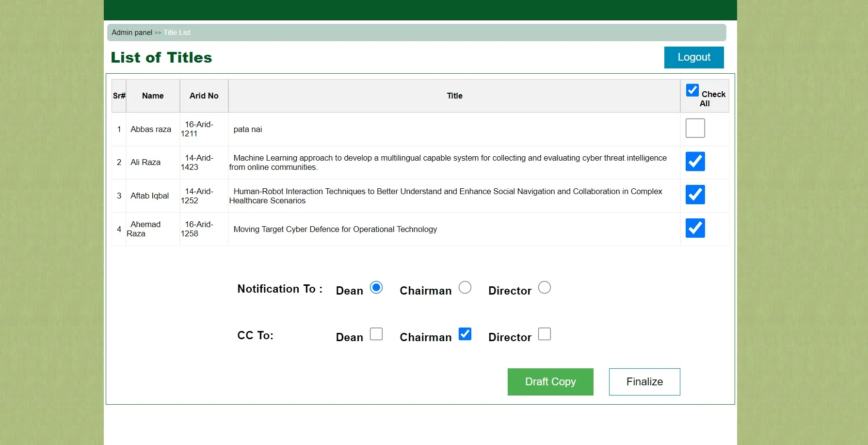This screenshot has height=445, width=868.
Task: Select Chairman as notification recipient
Action: coord(465,288)
